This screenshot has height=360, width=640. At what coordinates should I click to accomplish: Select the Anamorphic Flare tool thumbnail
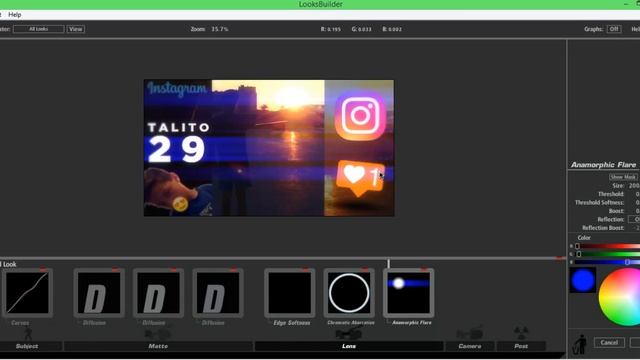click(409, 293)
